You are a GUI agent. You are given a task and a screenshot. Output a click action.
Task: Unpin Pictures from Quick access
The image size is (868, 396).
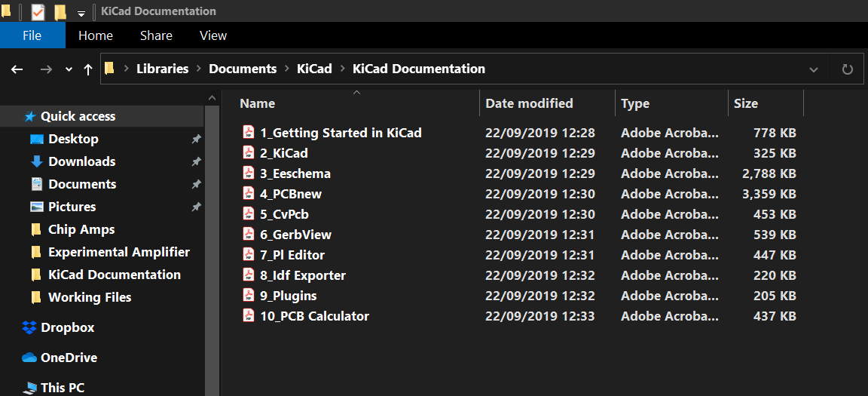click(x=196, y=207)
